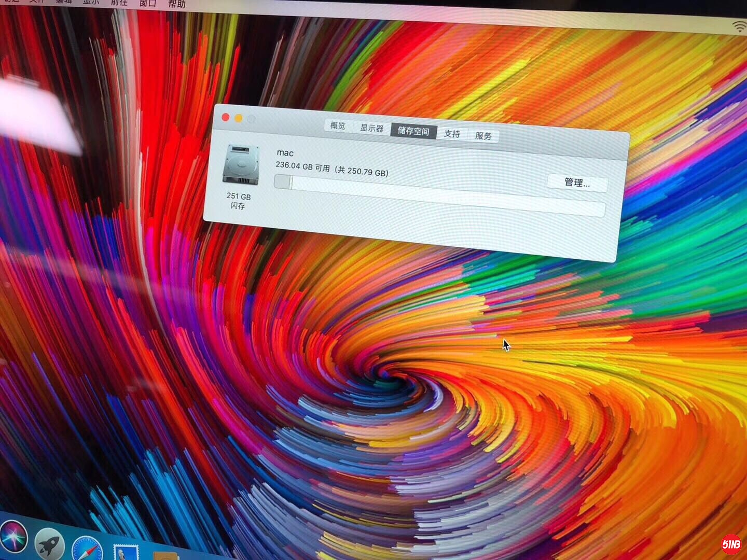The height and width of the screenshot is (560, 747).
Task: Open the 帮助 menu
Action: pos(176,4)
